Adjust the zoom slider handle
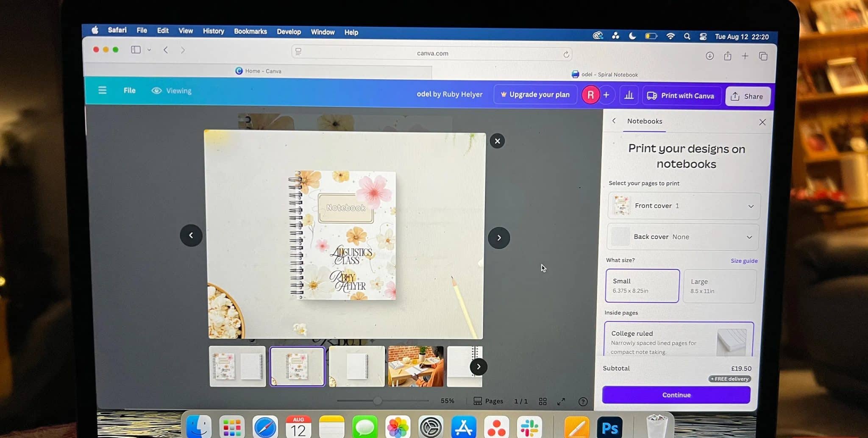The height and width of the screenshot is (438, 868). (377, 401)
